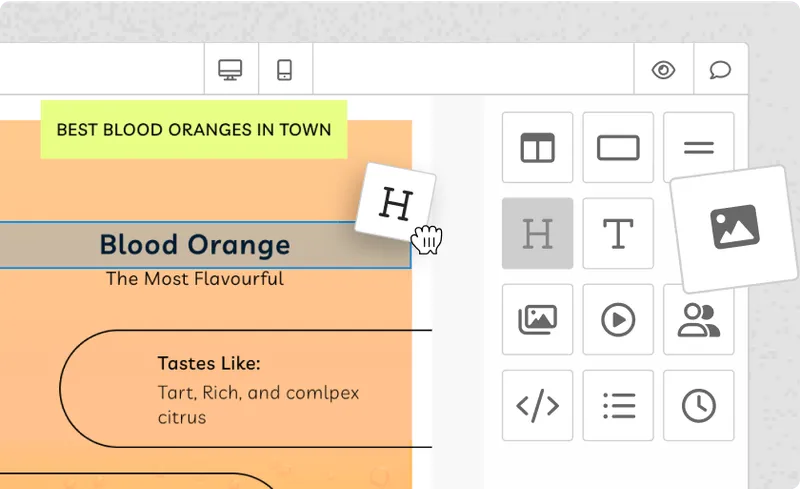Click the Best Blood Oranges in Town banner
Screen dimensions: 800x489
point(194,130)
